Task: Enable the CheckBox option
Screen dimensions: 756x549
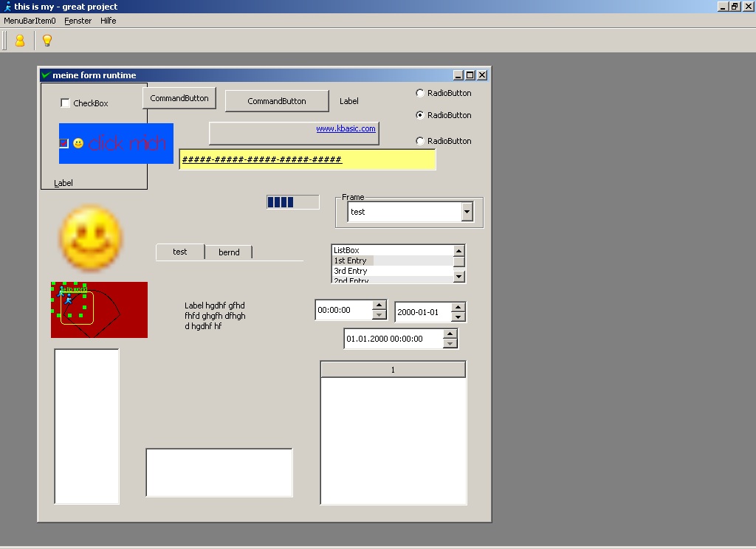Action: pyautogui.click(x=65, y=103)
